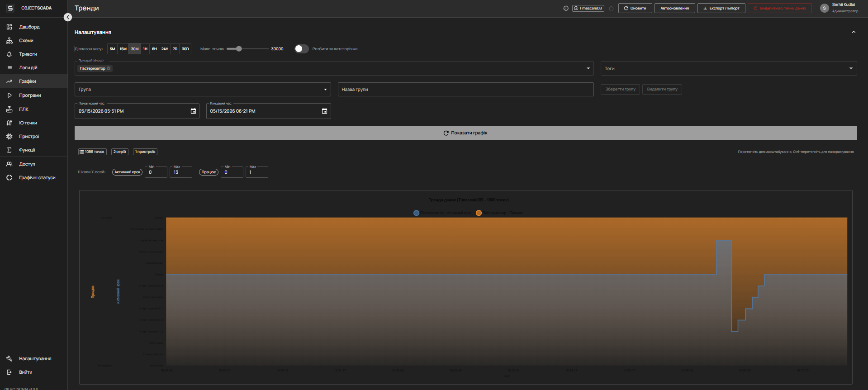Image resolution: width=868 pixels, height=390 pixels.
Task: Click the info icon near TimescaleDB
Action: (x=566, y=8)
